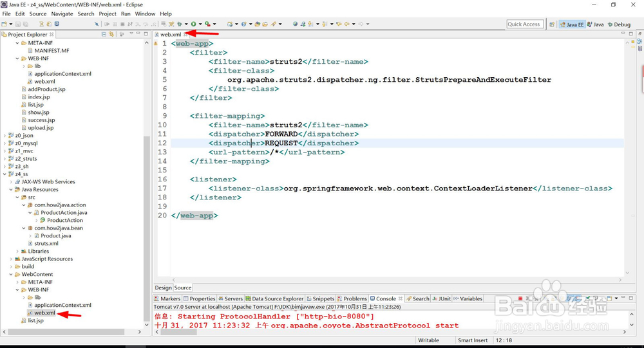The image size is (644, 348).
Task: Click the green Run button icon
Action: click(x=193, y=24)
